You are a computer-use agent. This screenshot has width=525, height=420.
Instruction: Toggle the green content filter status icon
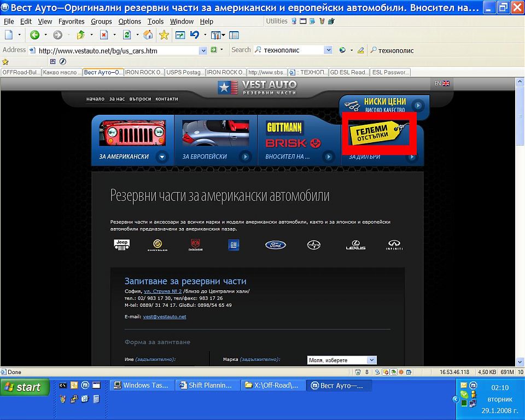(393, 372)
